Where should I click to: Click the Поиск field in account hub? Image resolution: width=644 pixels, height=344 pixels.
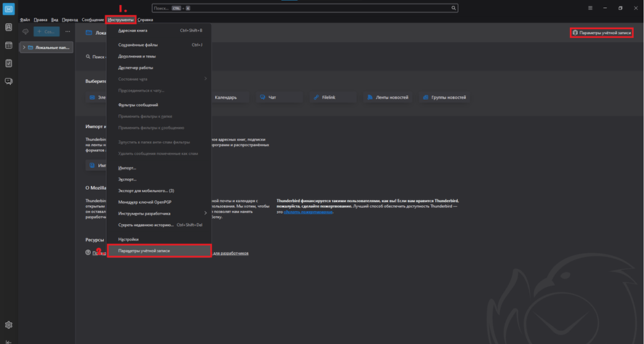coord(95,57)
